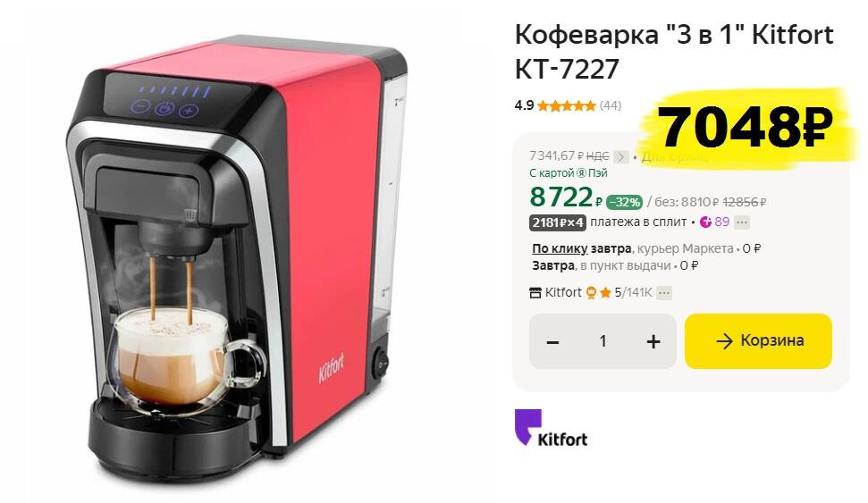This screenshot has height=503, width=868.
Task: Click the -32% discount badge
Action: [624, 203]
